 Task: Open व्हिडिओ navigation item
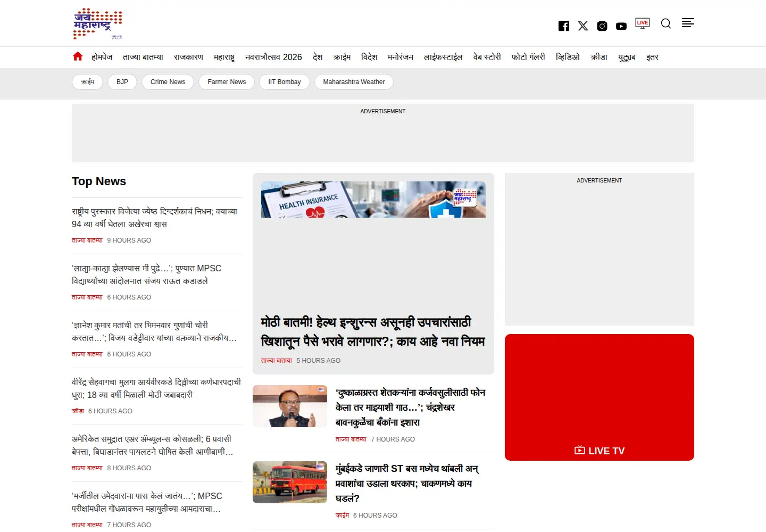(568, 57)
